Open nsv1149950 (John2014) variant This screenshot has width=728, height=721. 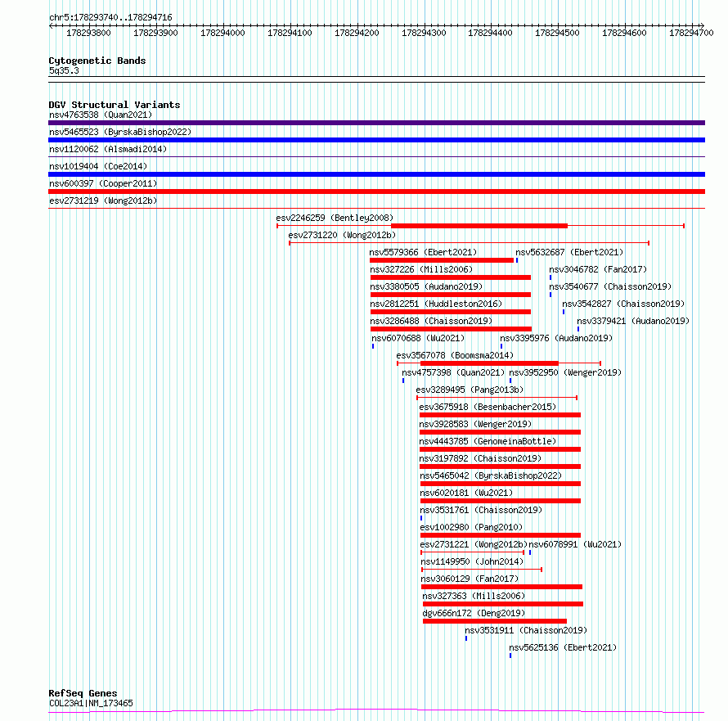tap(472, 561)
